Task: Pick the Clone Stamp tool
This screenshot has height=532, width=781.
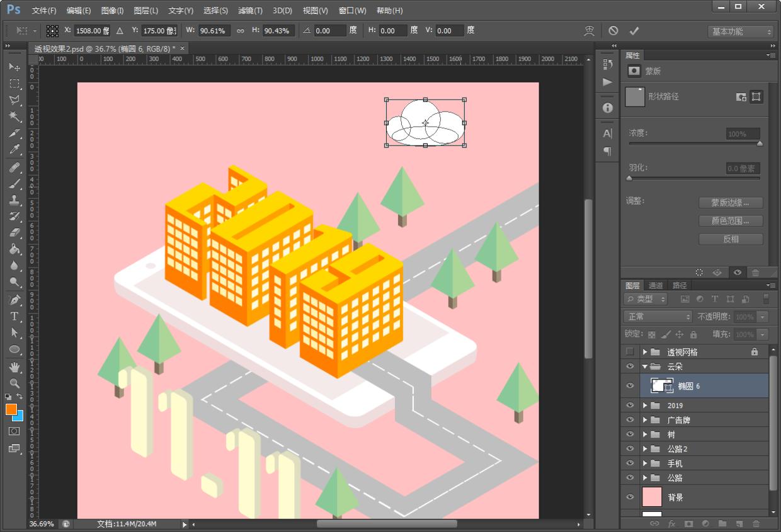Action: pos(14,200)
